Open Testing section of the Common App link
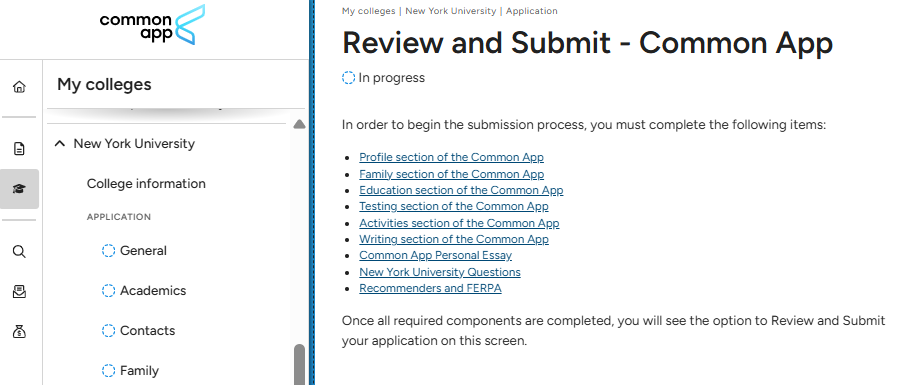Image resolution: width=915 pixels, height=385 pixels. pyautogui.click(x=453, y=206)
